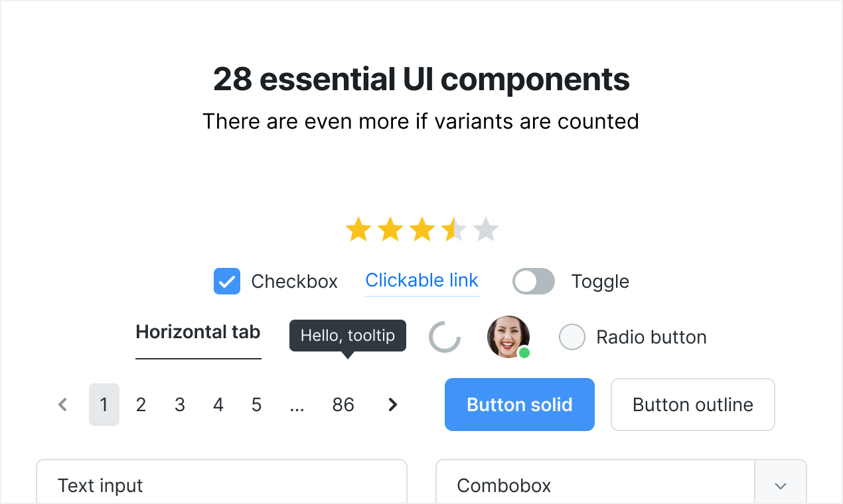
Task: Click the user avatar photo
Action: (508, 336)
